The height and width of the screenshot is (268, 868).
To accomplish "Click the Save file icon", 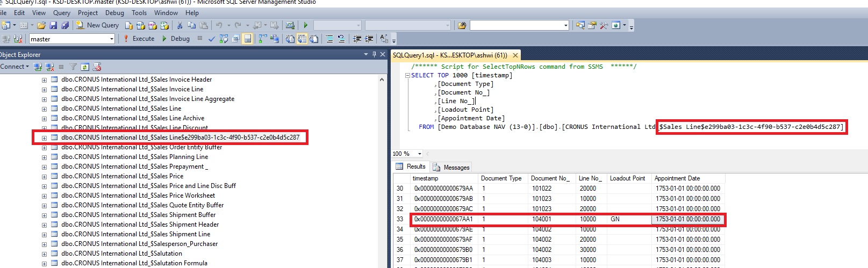I will click(x=53, y=25).
